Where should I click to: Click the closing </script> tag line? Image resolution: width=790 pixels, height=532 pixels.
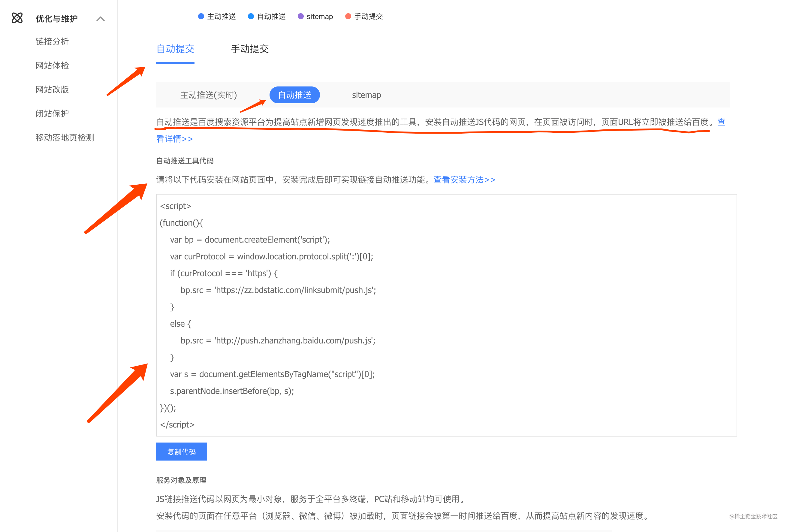(x=177, y=425)
